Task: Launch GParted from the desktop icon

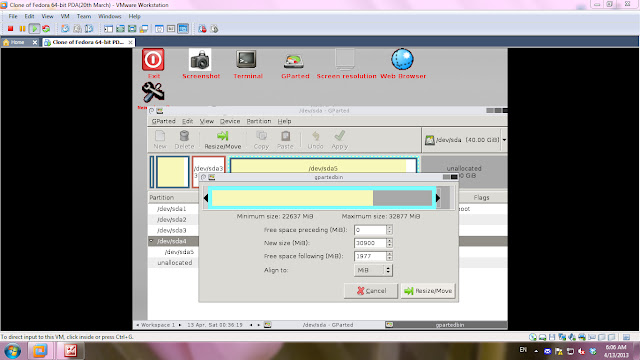Action: (294, 61)
